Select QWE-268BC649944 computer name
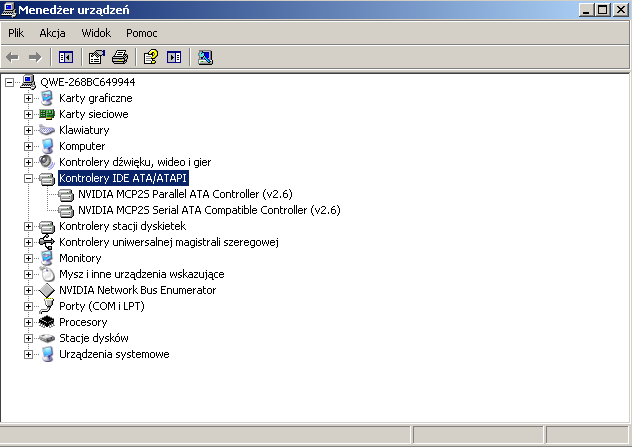The height and width of the screenshot is (447, 632). pyautogui.click(x=87, y=82)
